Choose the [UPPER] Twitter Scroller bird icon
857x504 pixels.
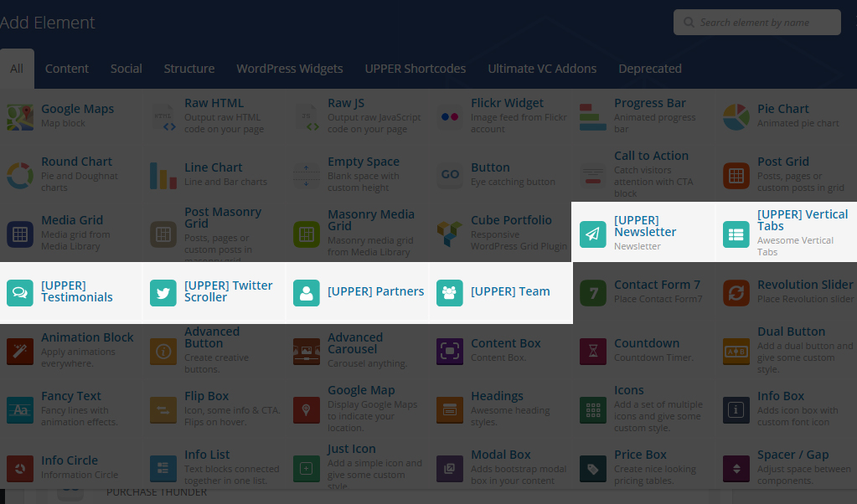click(163, 292)
